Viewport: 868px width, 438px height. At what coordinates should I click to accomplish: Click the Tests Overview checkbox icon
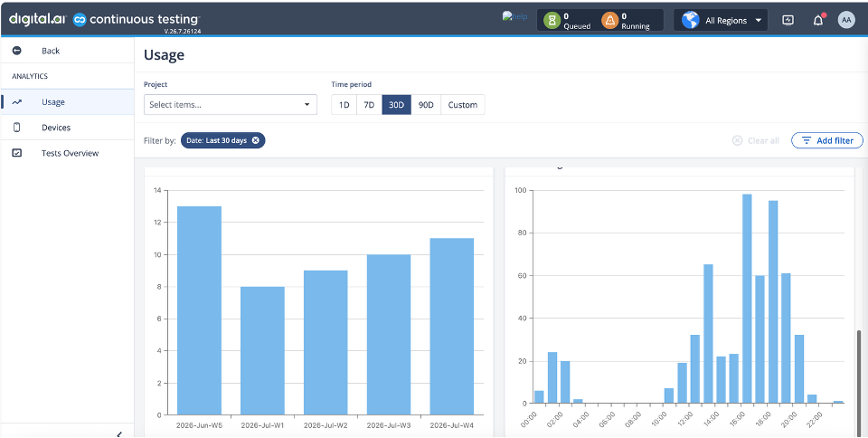coord(16,153)
